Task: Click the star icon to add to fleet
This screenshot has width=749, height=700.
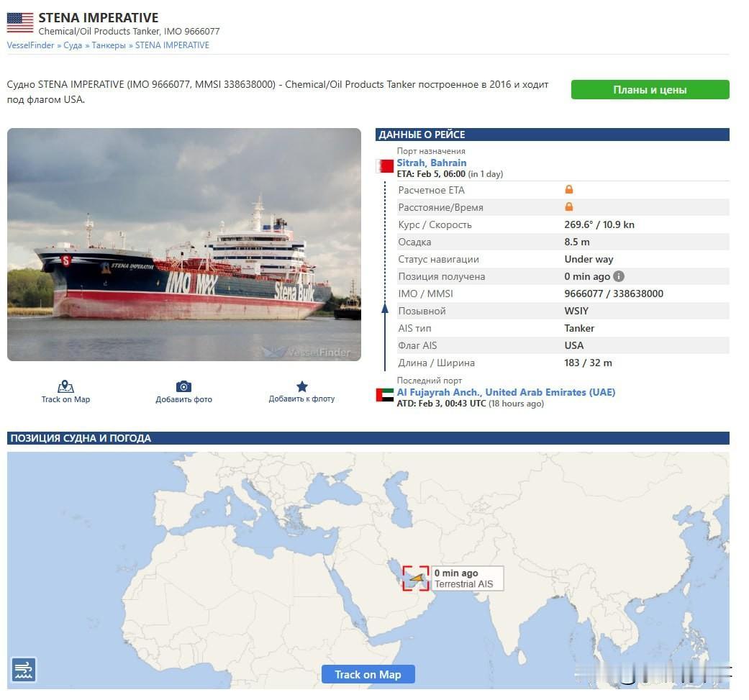Action: [302, 386]
